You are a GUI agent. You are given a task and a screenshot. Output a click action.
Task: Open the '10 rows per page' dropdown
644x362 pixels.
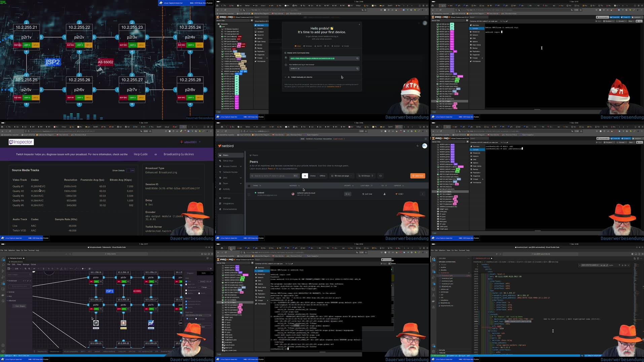341,176
